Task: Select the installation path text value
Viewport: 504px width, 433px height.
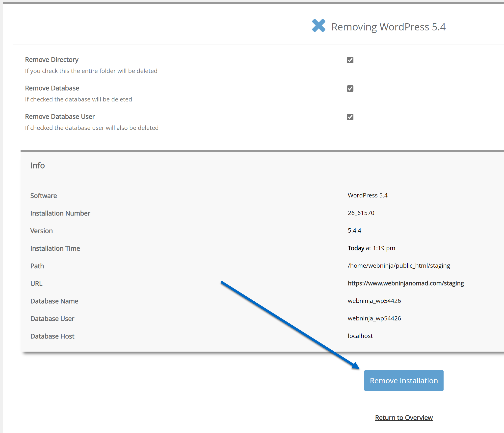Action: 399,266
